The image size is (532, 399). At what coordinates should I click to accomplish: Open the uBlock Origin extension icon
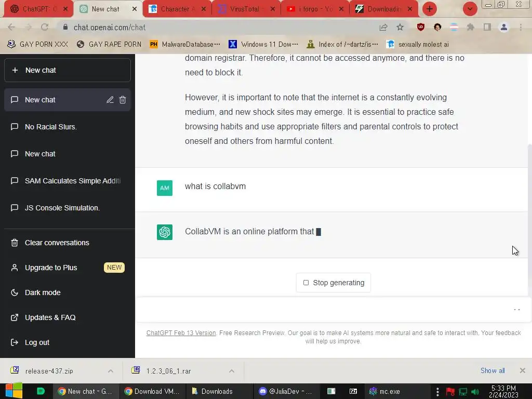coord(421,27)
